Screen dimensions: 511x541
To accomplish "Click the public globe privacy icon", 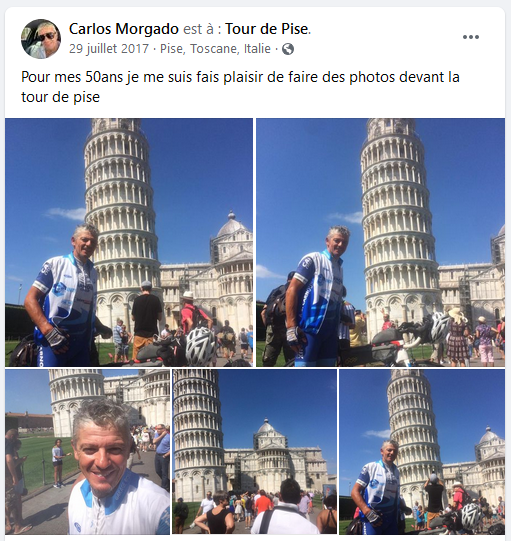I will coord(288,49).
